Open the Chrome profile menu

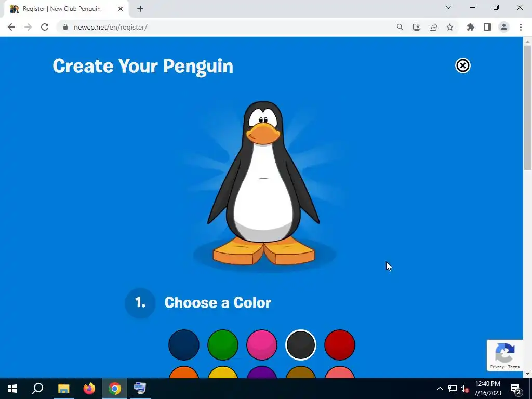pos(504,27)
